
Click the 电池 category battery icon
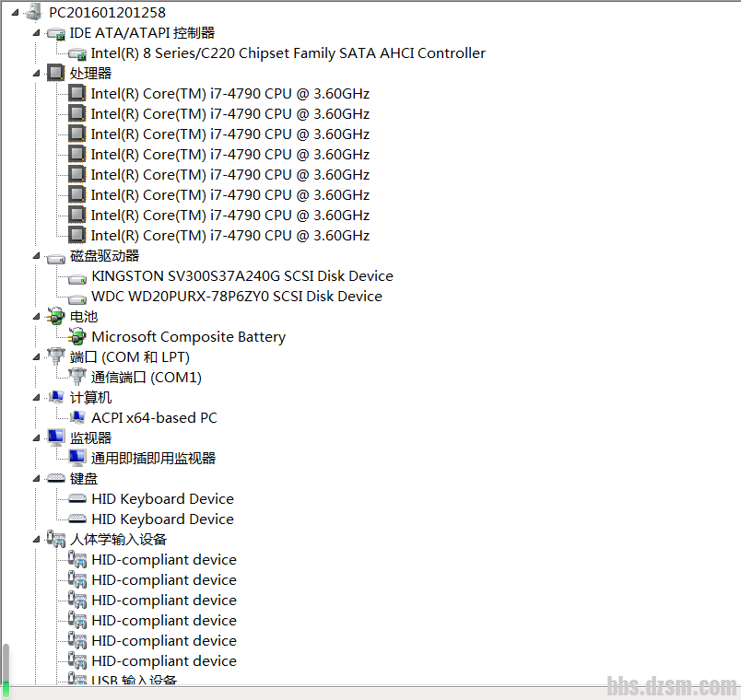pos(56,317)
